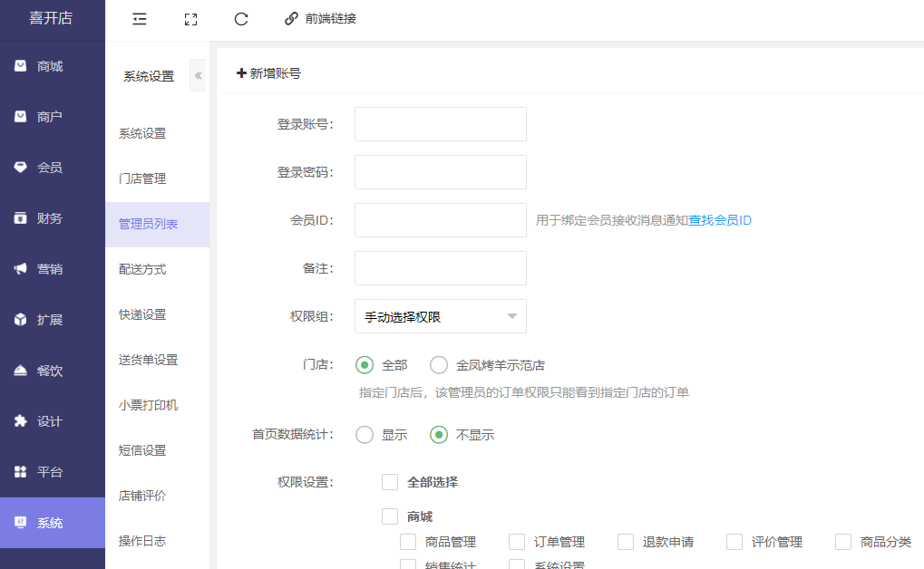Screen dimensions: 924x569
Task: Select the 金凤烤羊示范店 store radio button
Action: click(x=440, y=365)
